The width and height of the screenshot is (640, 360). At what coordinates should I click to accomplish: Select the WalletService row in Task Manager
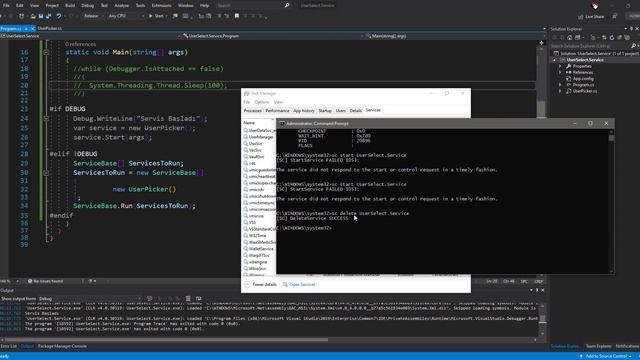coord(260,249)
